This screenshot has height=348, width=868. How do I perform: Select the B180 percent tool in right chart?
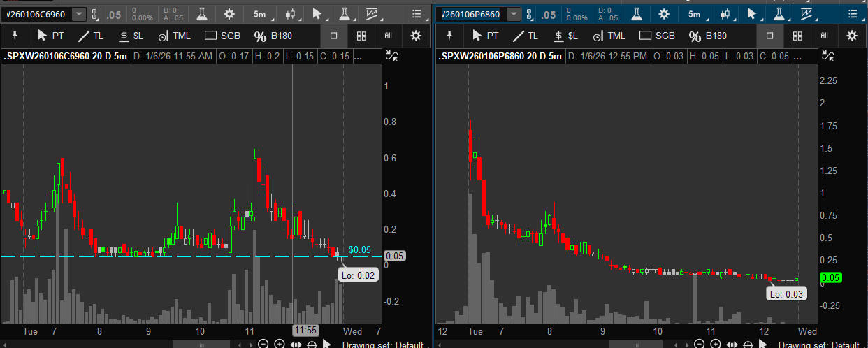[707, 36]
